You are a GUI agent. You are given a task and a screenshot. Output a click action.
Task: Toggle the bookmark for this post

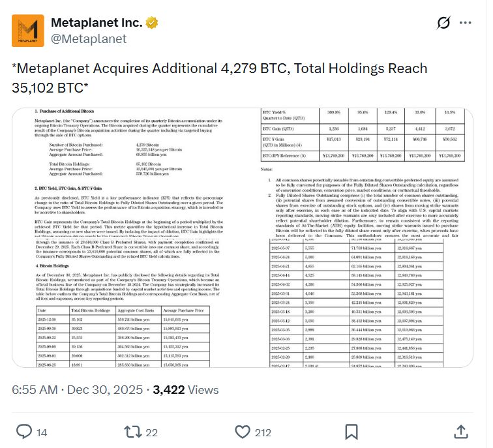(351, 431)
